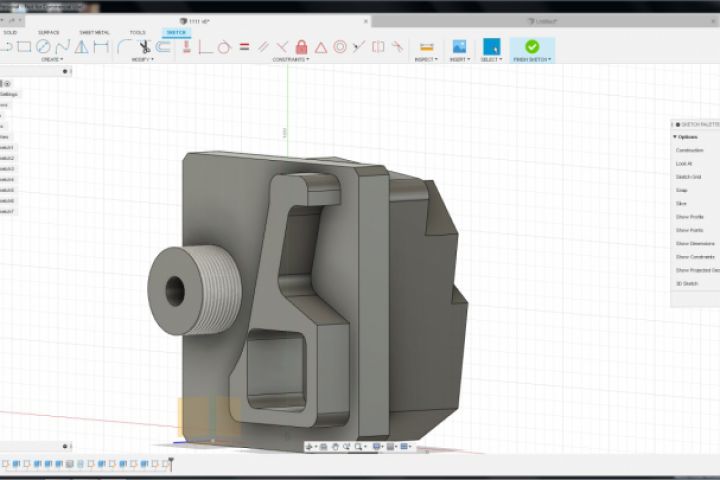Apply the Fix/Lock constraint (red padlock)
This screenshot has width=720, height=480.
point(301,47)
